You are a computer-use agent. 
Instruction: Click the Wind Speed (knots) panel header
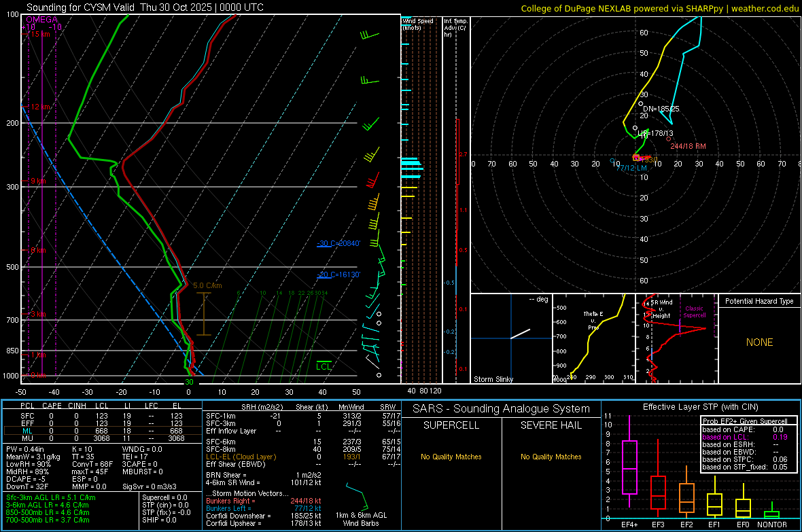pyautogui.click(x=417, y=24)
